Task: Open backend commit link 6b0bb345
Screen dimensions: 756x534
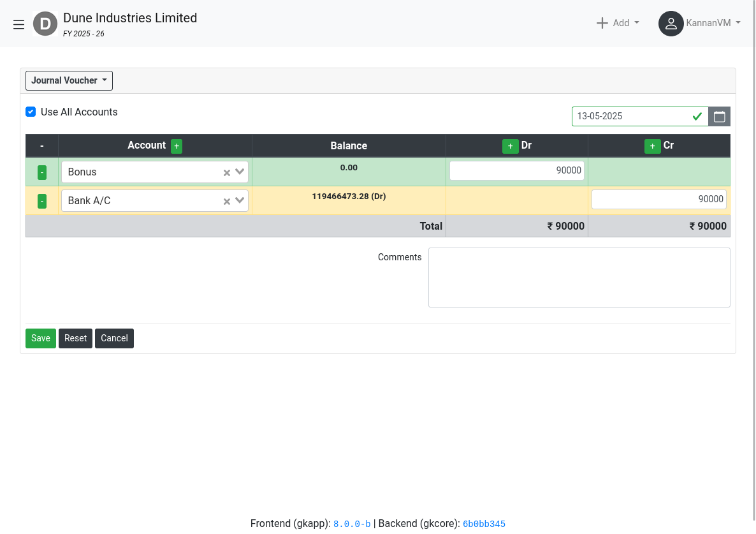Action: (x=484, y=524)
